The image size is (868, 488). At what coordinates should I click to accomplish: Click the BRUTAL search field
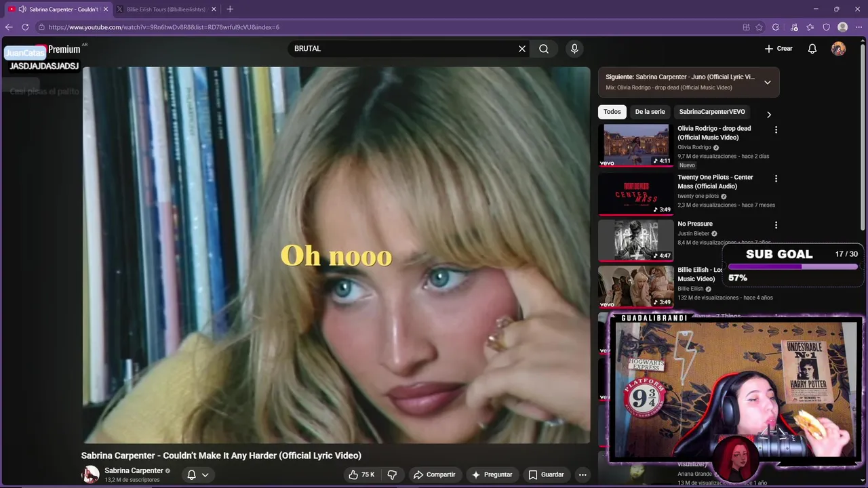[403, 49]
